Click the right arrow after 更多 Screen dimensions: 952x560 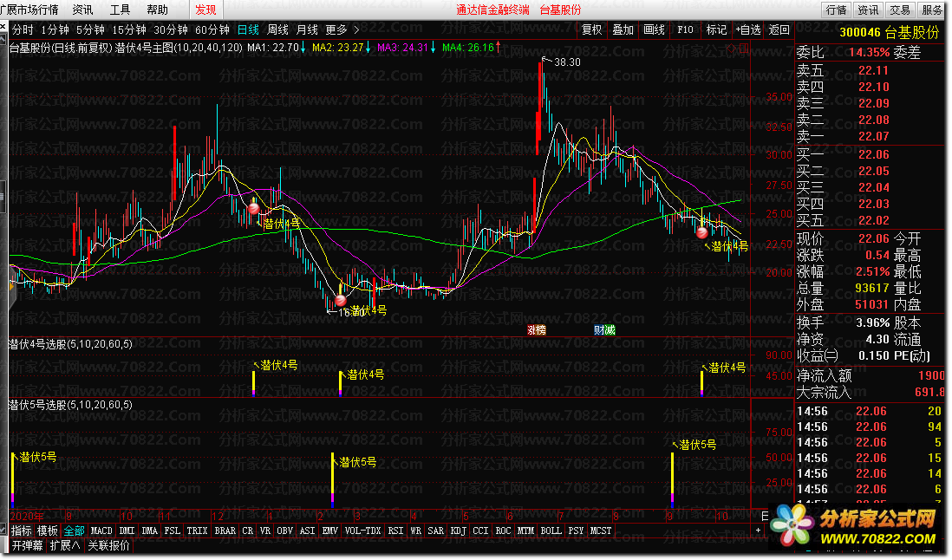pyautogui.click(x=356, y=29)
